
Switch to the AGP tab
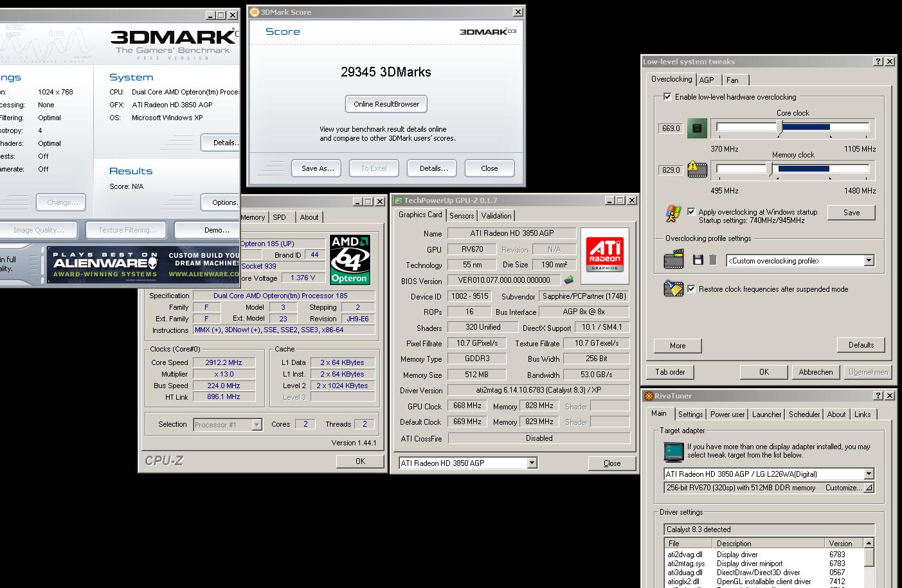coord(707,80)
